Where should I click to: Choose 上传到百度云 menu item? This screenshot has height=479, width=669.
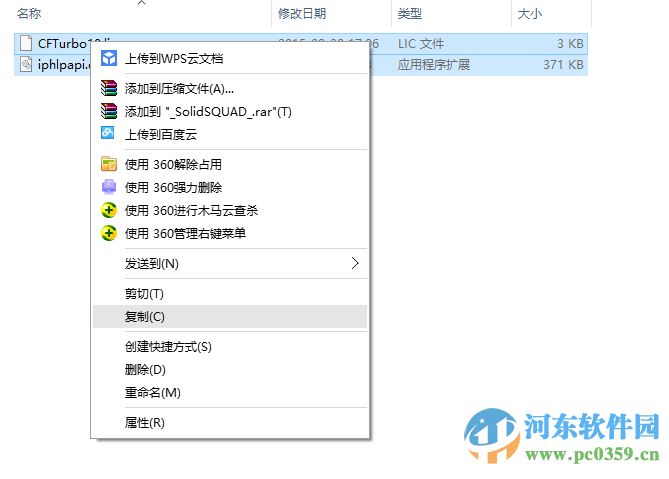pos(230,134)
